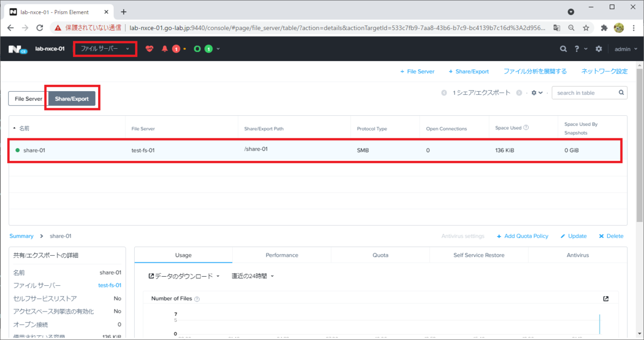Screen dimensions: 644x340
Task: Open the Chrome profile avatar
Action: [618, 27]
